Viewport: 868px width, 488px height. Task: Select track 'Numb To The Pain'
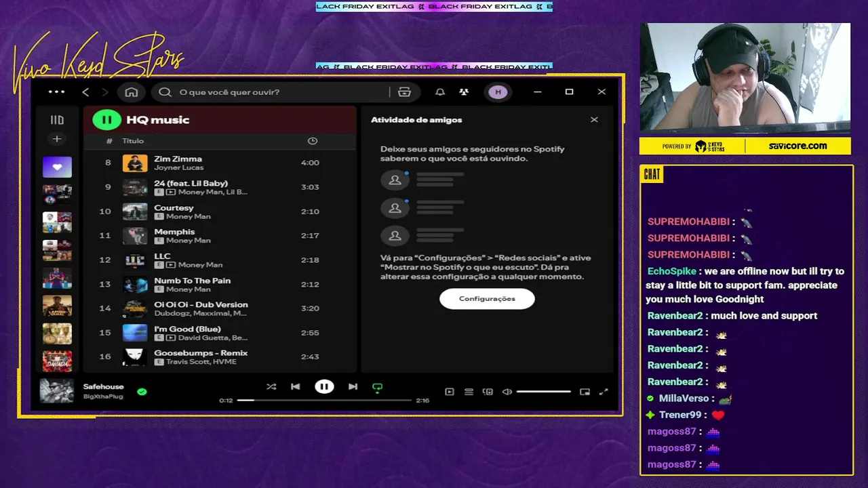(x=192, y=281)
